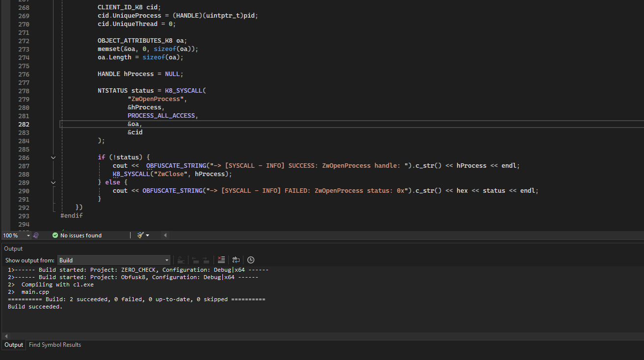Click the &cid argument on line 283
Screen dimensions: 644x360
[x=135, y=132]
